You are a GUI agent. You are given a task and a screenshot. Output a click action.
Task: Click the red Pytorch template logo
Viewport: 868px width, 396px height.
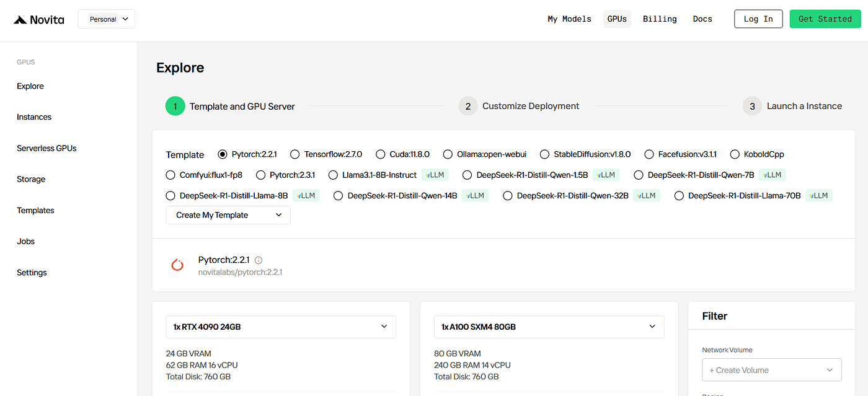pyautogui.click(x=177, y=265)
